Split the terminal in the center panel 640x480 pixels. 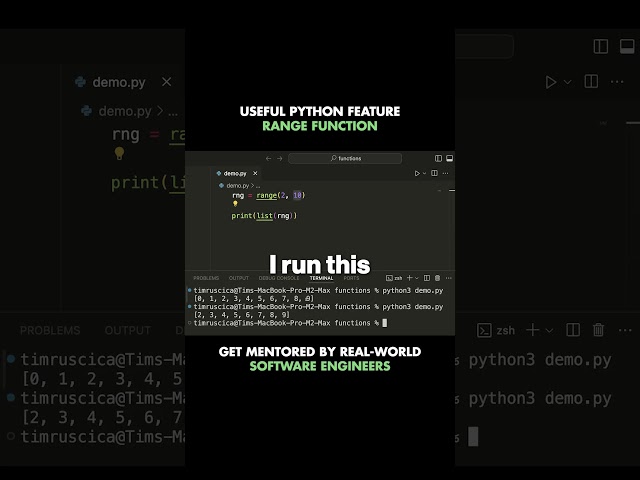[427, 278]
